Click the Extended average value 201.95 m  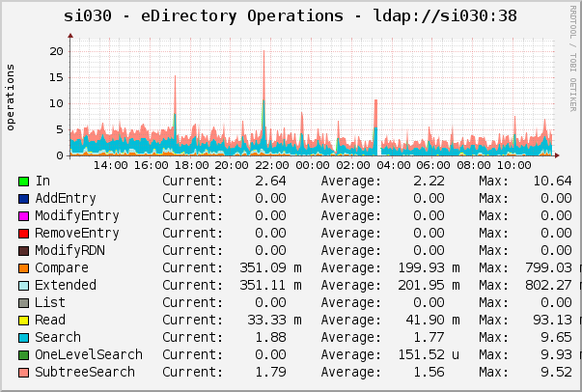[430, 285]
